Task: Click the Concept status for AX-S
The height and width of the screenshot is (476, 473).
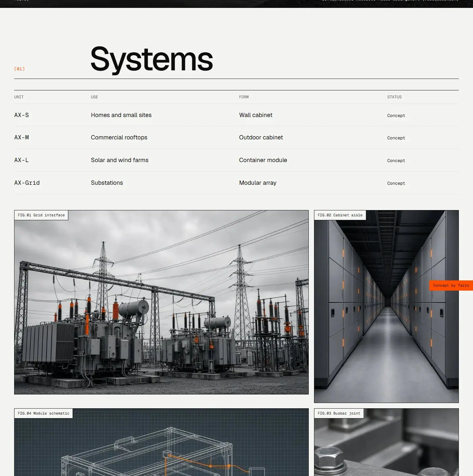Action: (x=396, y=115)
